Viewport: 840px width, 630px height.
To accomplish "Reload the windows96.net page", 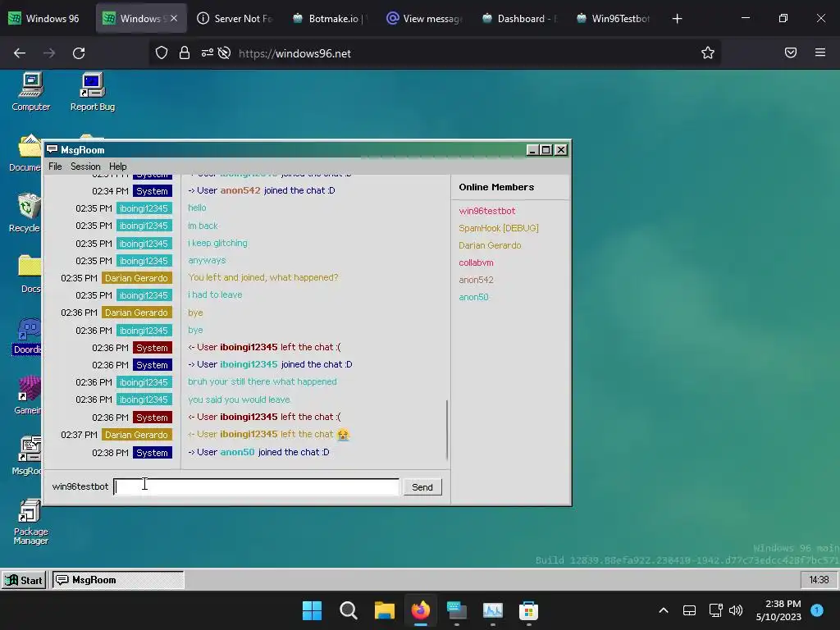I will [x=79, y=53].
